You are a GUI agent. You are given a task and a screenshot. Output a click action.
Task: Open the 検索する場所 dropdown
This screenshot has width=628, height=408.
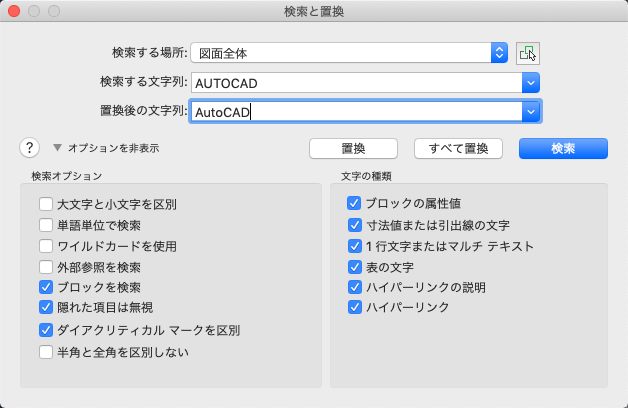coord(349,53)
